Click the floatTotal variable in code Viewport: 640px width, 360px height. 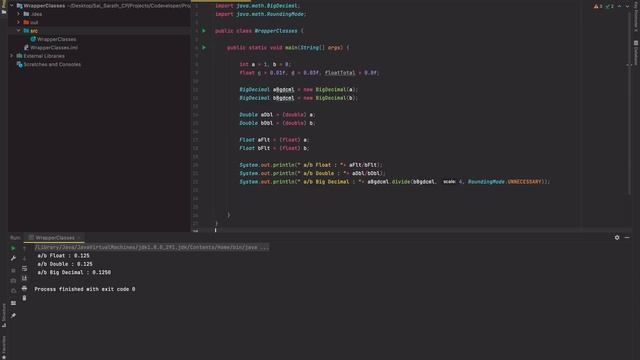[x=340, y=73]
